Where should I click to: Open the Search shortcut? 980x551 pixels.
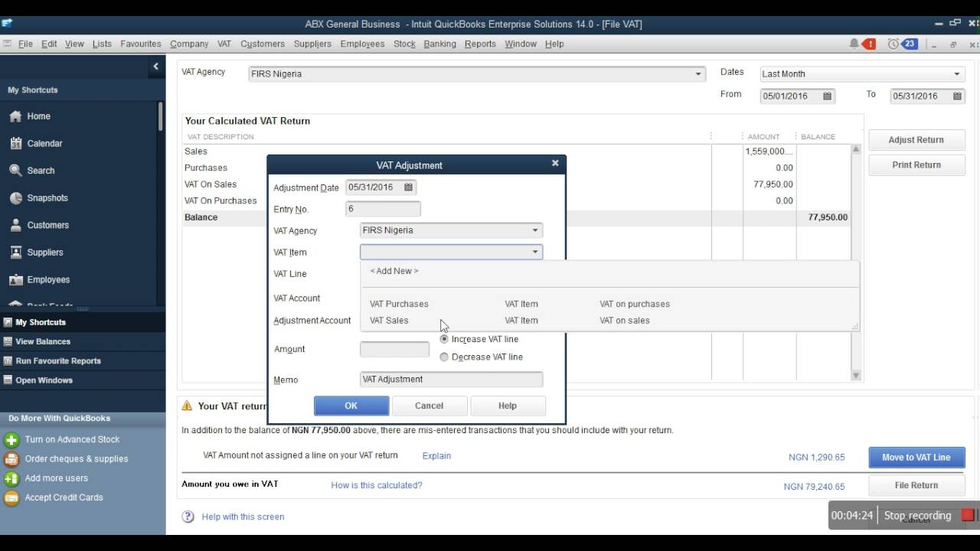coord(41,171)
